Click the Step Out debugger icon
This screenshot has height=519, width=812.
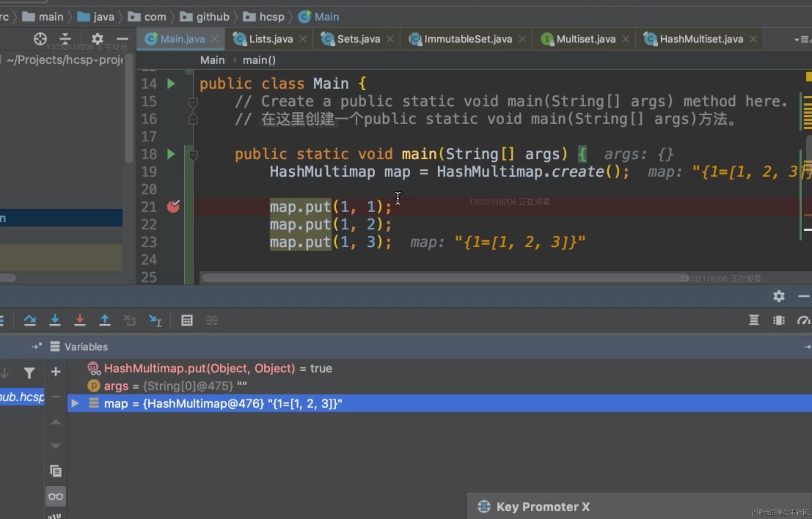click(x=105, y=320)
